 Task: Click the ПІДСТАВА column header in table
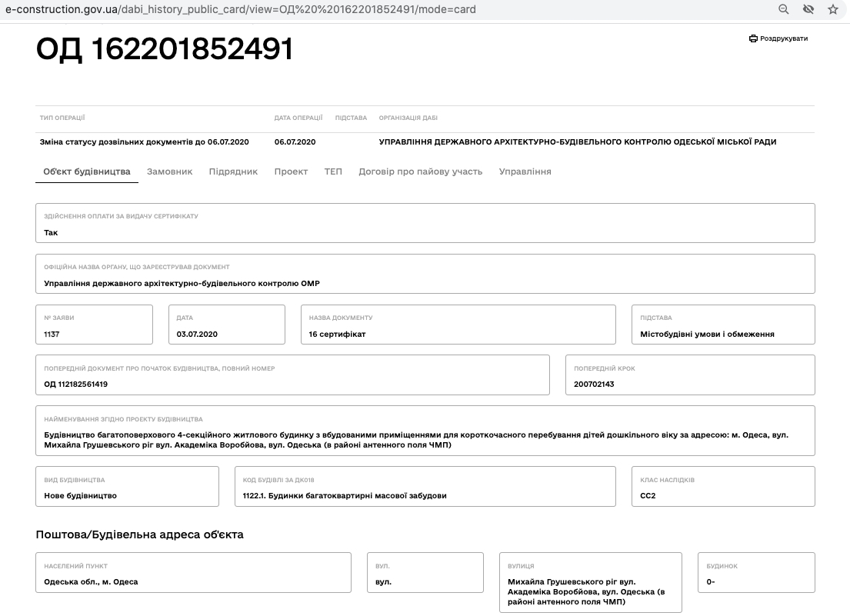(351, 118)
